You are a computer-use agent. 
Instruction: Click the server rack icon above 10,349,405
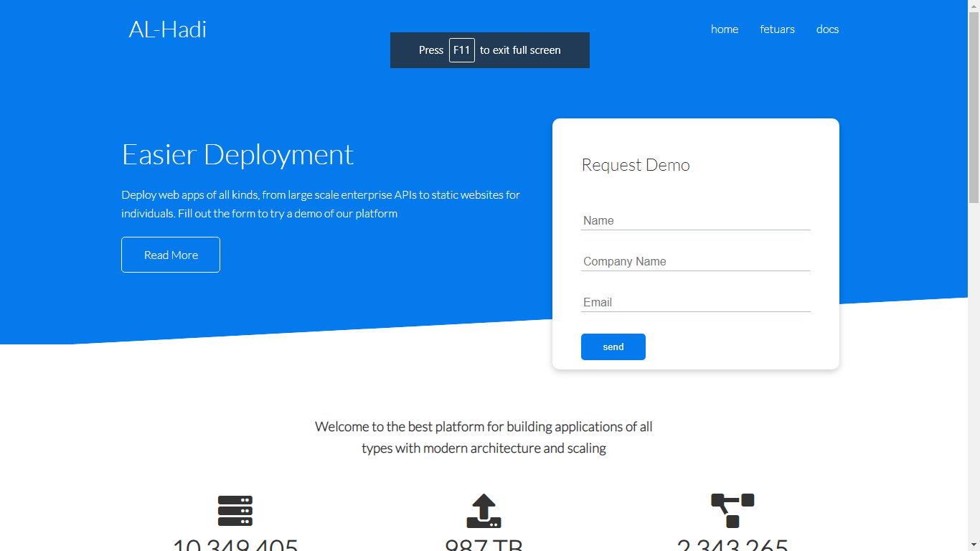click(235, 509)
